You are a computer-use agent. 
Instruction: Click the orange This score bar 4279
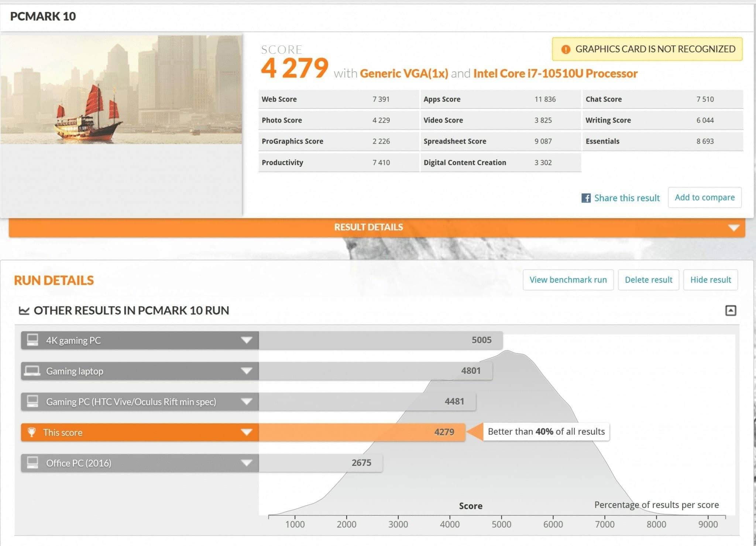362,432
